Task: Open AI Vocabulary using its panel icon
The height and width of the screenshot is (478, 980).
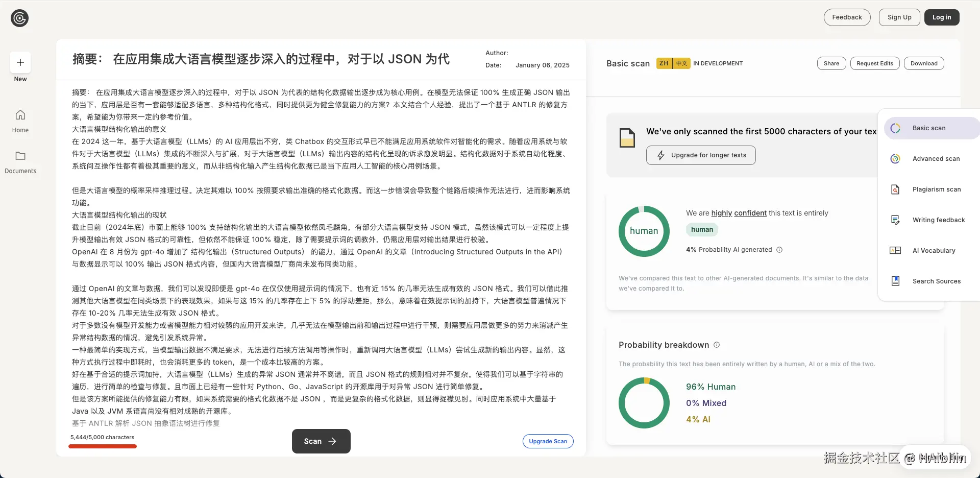Action: tap(895, 250)
